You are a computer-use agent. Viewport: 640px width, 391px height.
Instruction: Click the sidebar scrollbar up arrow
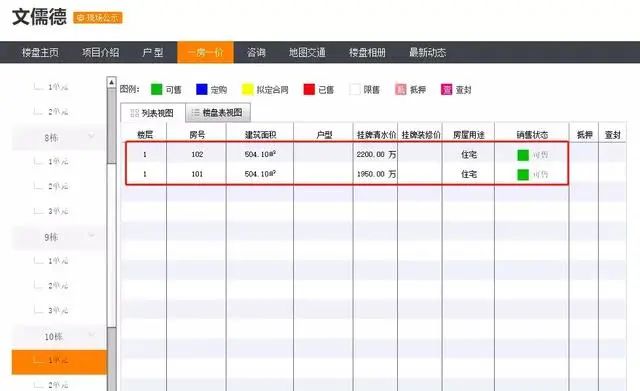tap(111, 82)
